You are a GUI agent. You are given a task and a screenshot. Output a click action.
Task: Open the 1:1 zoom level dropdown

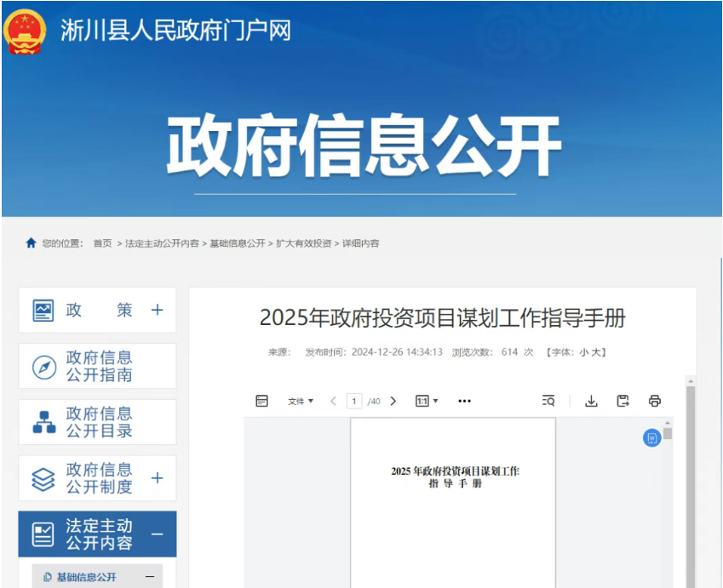point(427,401)
